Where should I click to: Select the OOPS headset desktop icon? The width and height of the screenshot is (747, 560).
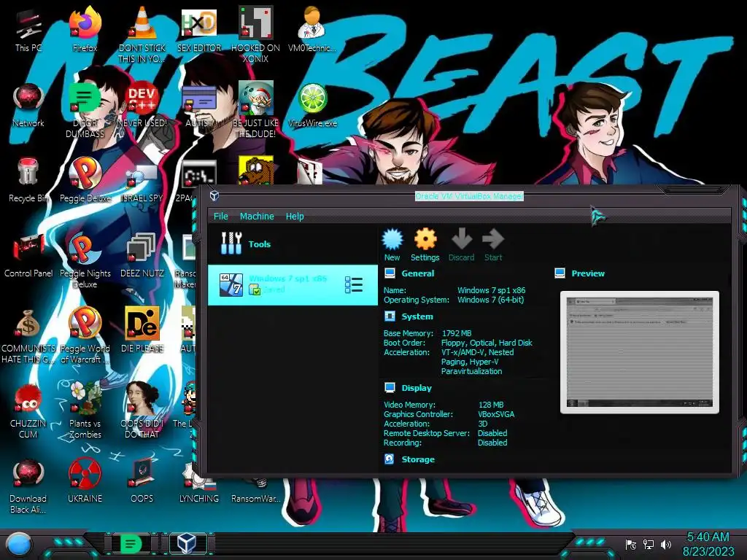(x=142, y=481)
